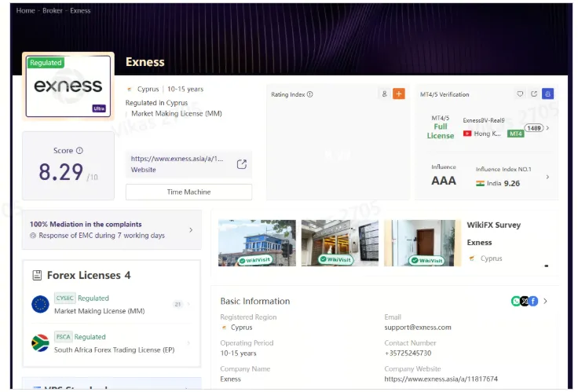Expand the Influence Index NO.1 row arrow
This screenshot has height=392, width=578.
click(x=547, y=177)
